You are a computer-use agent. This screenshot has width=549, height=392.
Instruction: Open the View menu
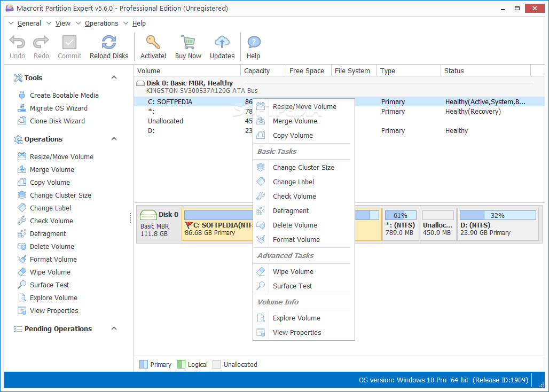(62, 23)
